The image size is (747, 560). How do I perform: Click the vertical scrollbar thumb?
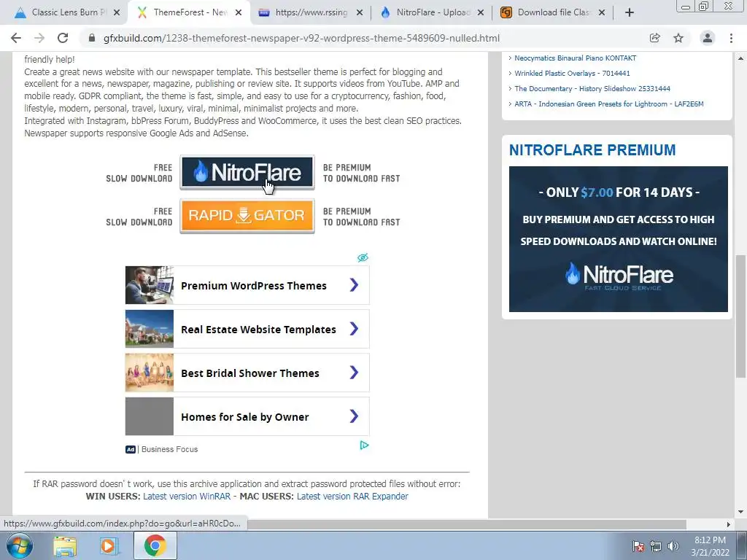click(x=740, y=316)
